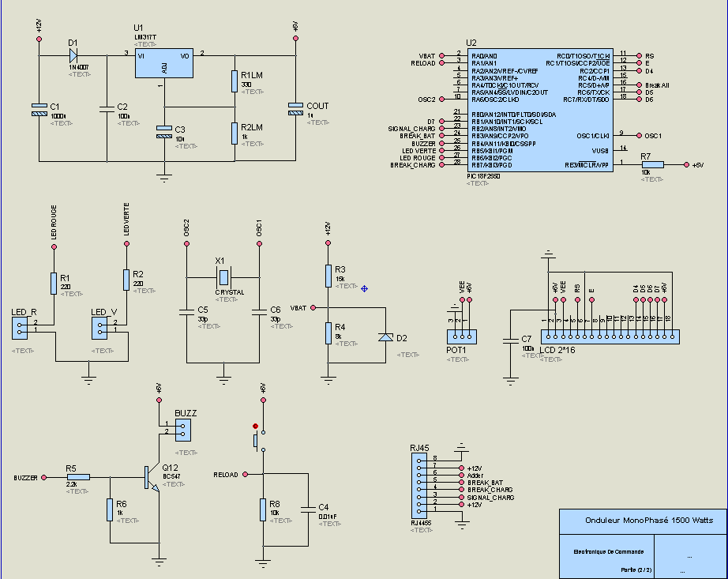Screen dimensions: 728x579
Task: Select resistor R1LM
Action: coord(235,81)
